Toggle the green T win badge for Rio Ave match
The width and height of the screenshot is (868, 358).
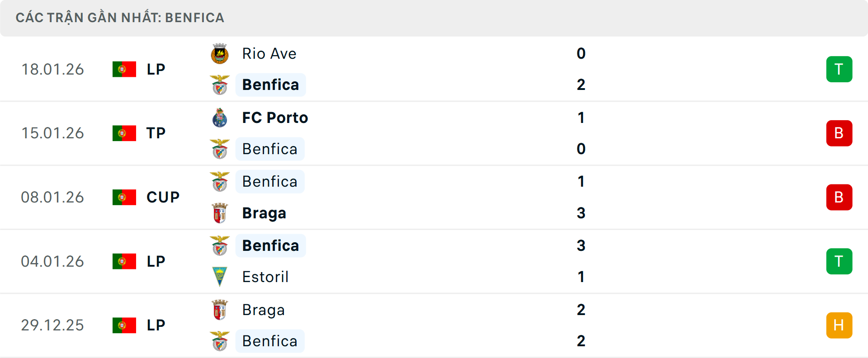click(839, 69)
